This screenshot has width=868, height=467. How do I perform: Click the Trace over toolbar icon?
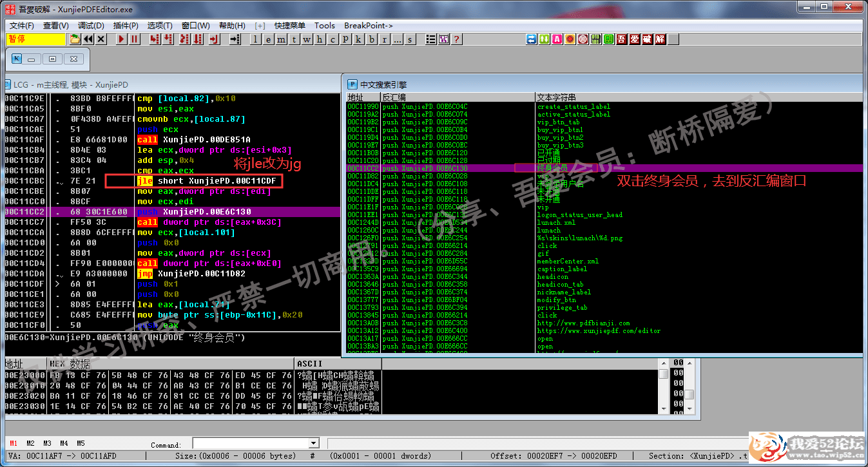point(198,39)
